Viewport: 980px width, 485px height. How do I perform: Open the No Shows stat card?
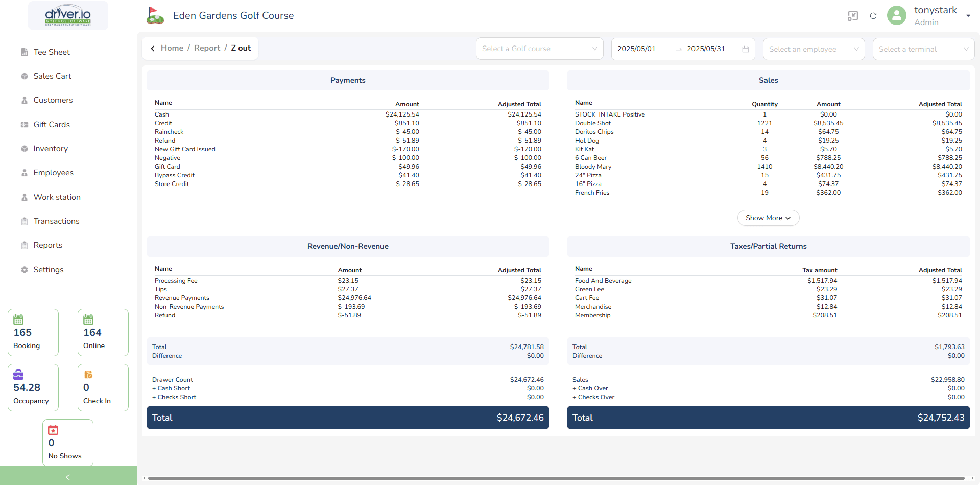(67, 442)
